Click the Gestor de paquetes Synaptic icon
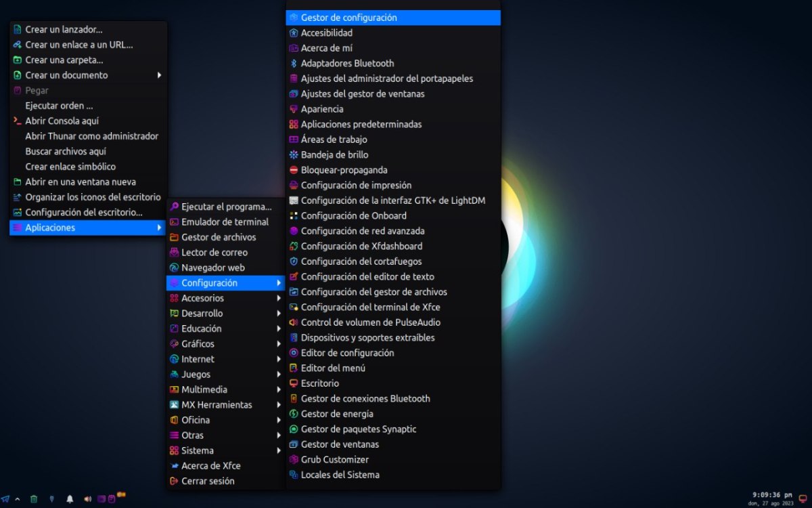812x508 pixels. [294, 429]
